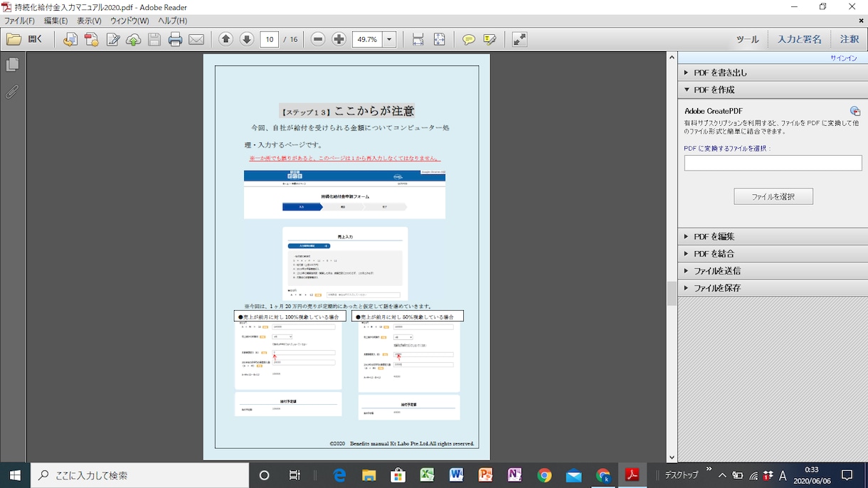This screenshot has height=488, width=868.
Task: Expand the PDF を書き出し section
Action: point(773,73)
